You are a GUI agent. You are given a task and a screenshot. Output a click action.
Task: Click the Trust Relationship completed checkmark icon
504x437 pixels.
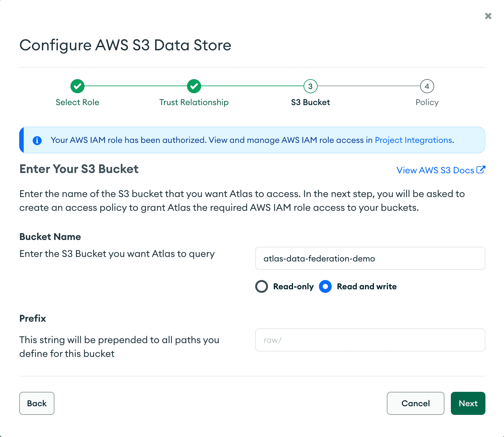coord(194,86)
